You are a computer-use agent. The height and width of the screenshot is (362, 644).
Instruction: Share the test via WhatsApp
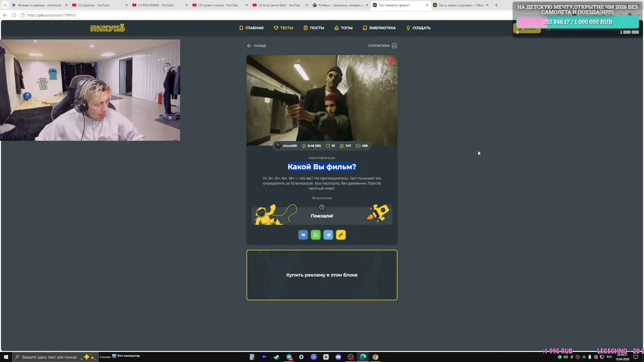point(315,235)
